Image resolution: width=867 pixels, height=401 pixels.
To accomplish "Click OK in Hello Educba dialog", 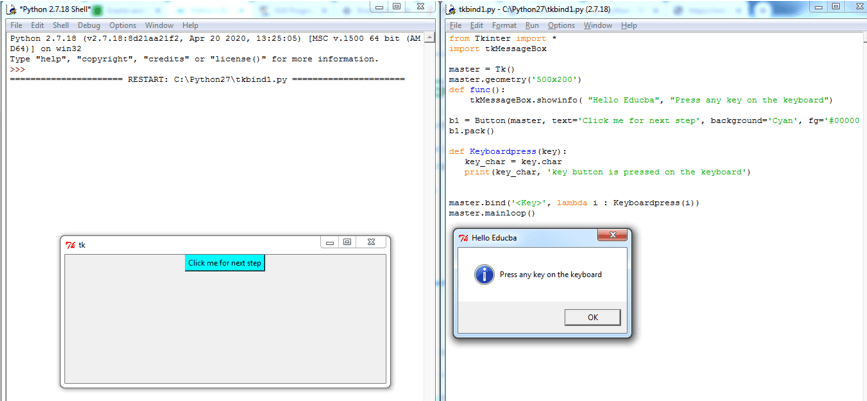I will (x=593, y=317).
